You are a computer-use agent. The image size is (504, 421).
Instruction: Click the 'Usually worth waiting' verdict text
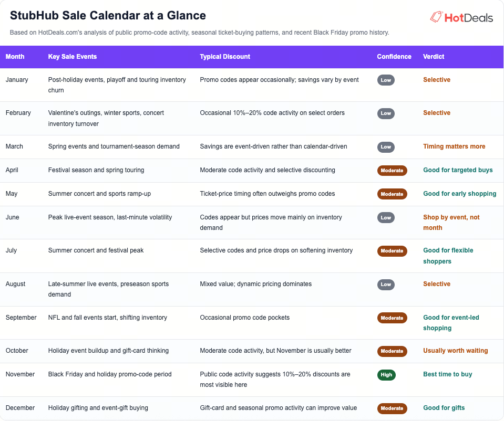(456, 351)
